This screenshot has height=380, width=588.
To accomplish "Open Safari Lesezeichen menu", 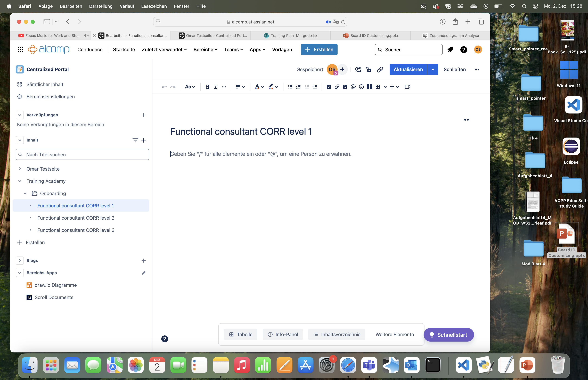I will (154, 6).
